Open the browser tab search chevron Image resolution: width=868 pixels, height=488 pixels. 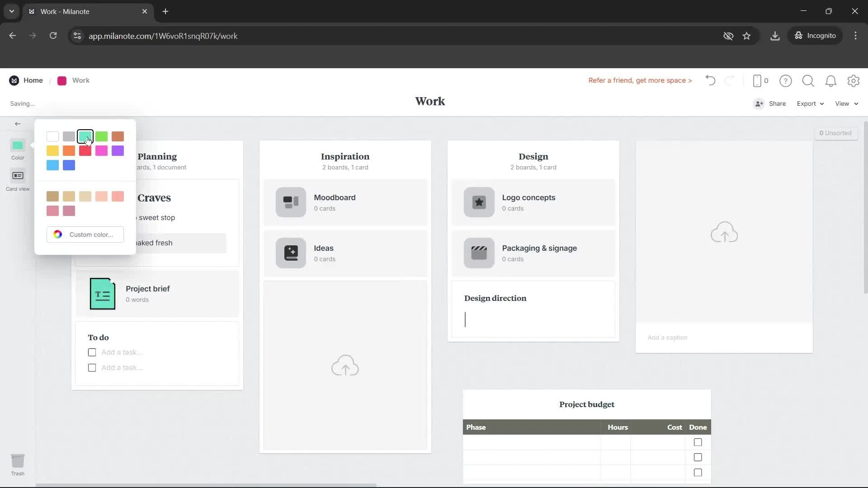12,11
